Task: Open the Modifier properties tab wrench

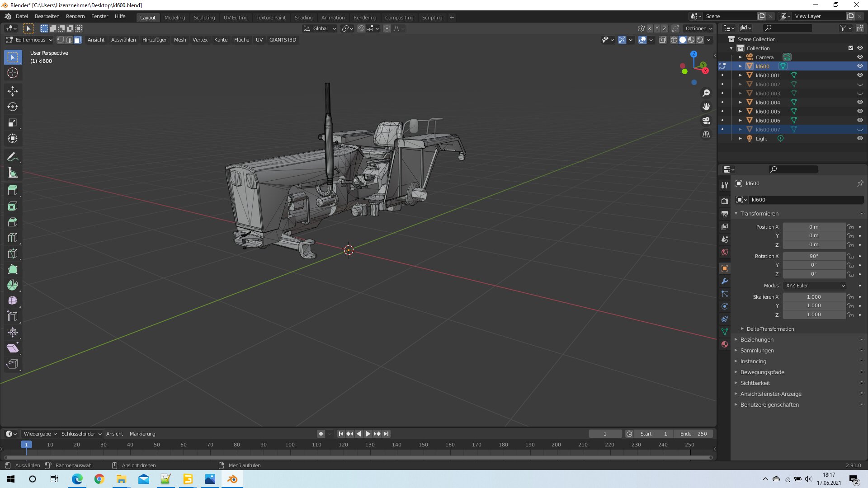Action: point(725,281)
